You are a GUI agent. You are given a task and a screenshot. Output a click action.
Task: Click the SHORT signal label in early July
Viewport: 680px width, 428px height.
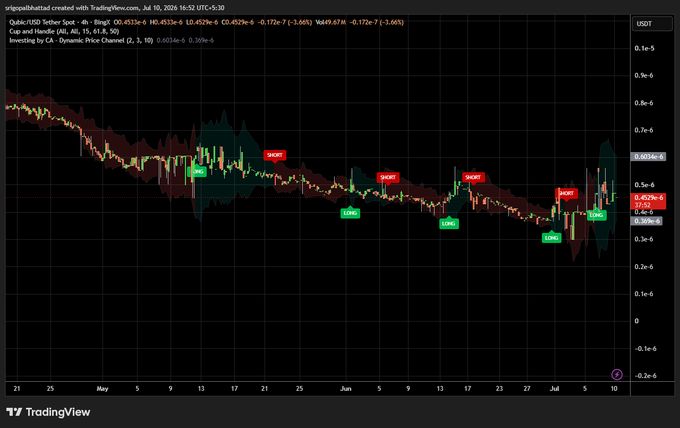(x=566, y=193)
